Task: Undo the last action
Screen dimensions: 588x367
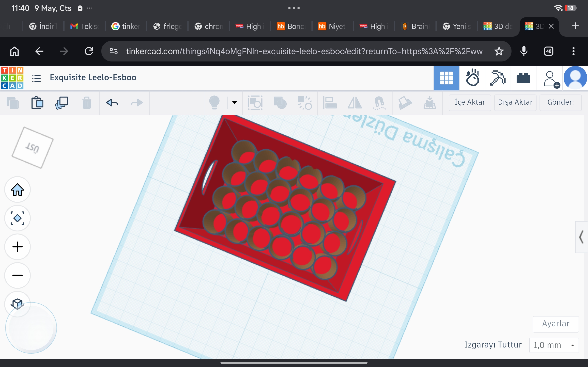Action: (x=112, y=103)
